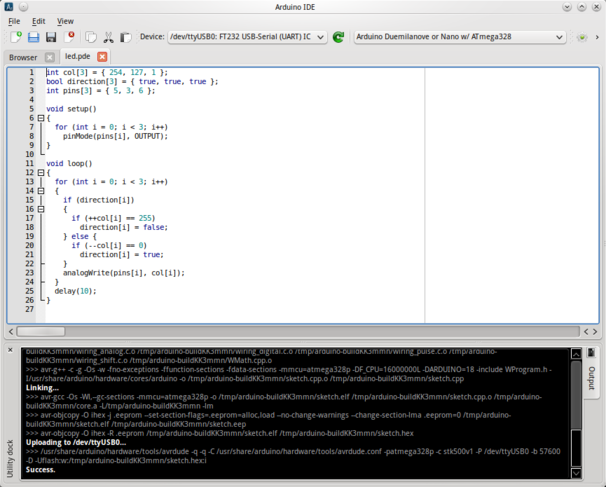This screenshot has width=606, height=487.
Task: Click 'Uploading to /dev/ttyUSB0...' output line
Action: (x=76, y=442)
